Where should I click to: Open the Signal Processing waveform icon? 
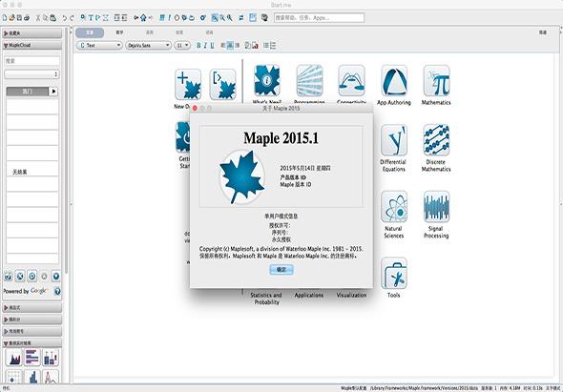tap(436, 206)
